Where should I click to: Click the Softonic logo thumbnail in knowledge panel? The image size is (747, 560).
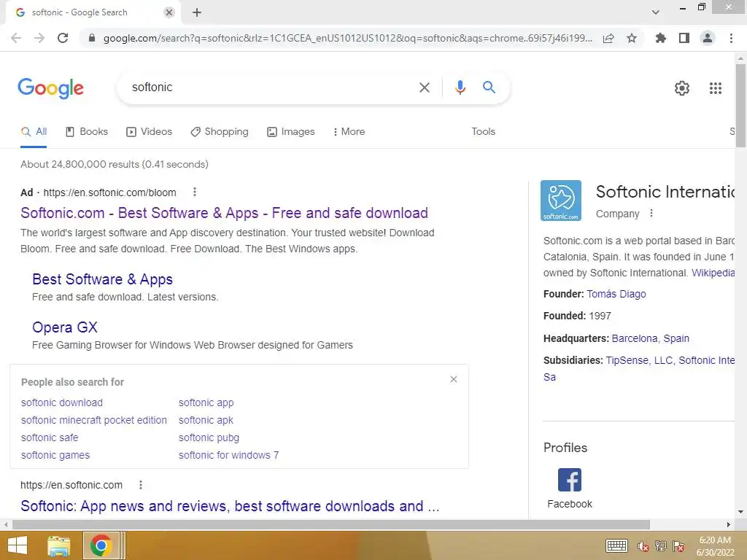click(561, 201)
